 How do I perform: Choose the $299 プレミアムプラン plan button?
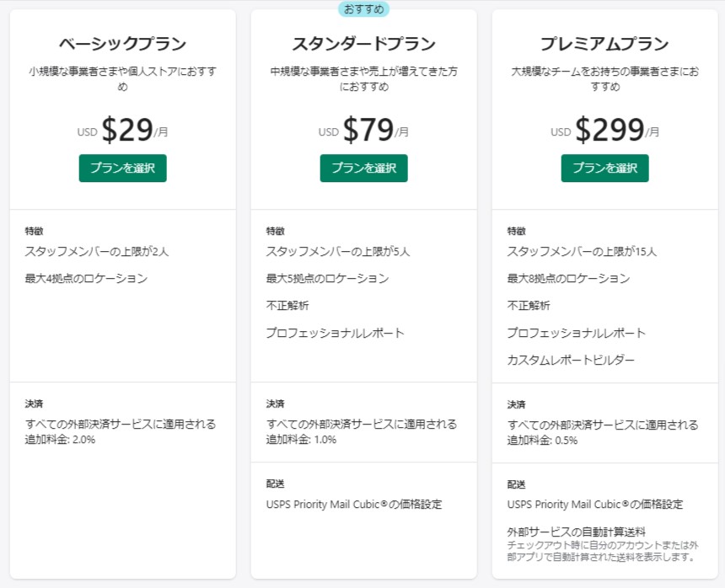pos(604,168)
